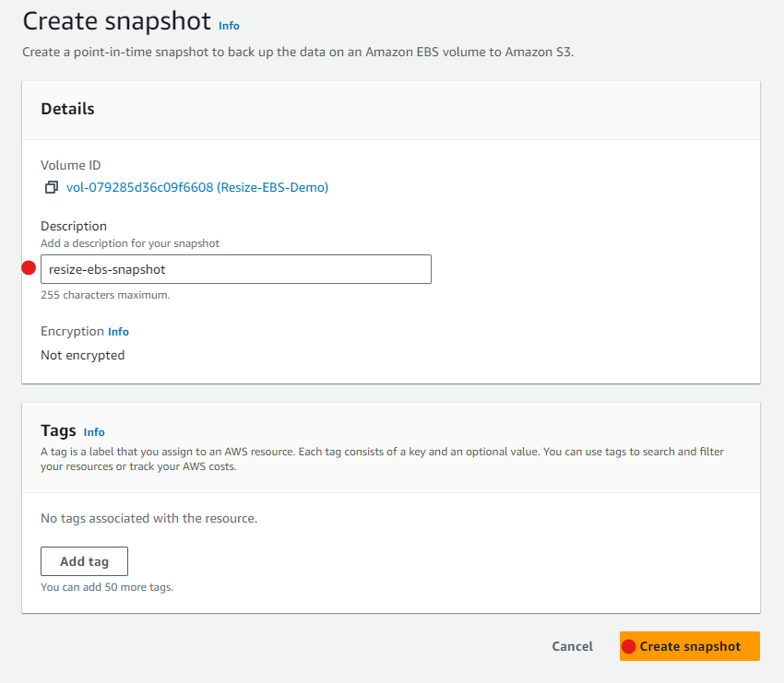Click the Create snapshot page title
784x683 pixels.
[117, 21]
